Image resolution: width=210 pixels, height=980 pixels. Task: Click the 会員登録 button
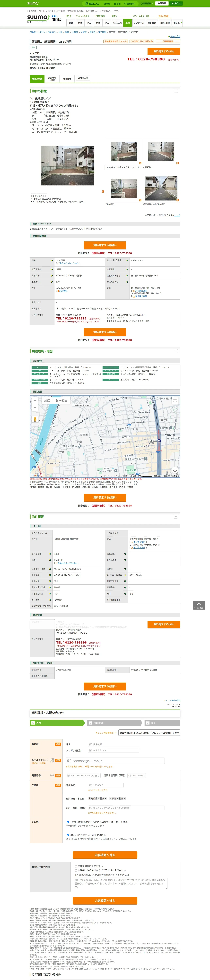[x=162, y=3]
